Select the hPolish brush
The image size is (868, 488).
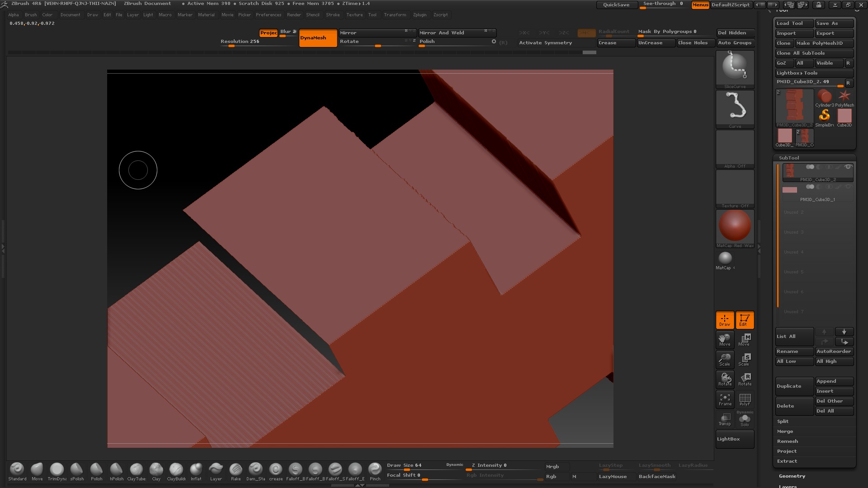(x=116, y=469)
